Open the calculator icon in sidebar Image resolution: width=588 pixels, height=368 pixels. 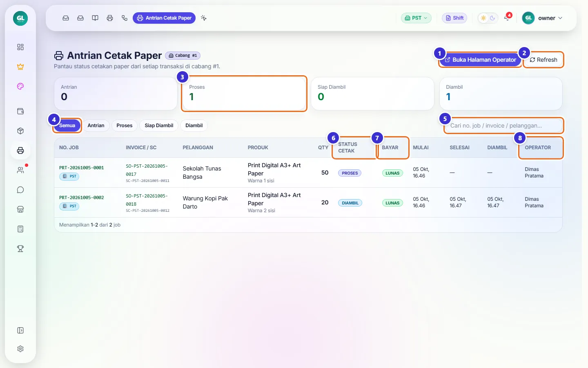pyautogui.click(x=20, y=229)
